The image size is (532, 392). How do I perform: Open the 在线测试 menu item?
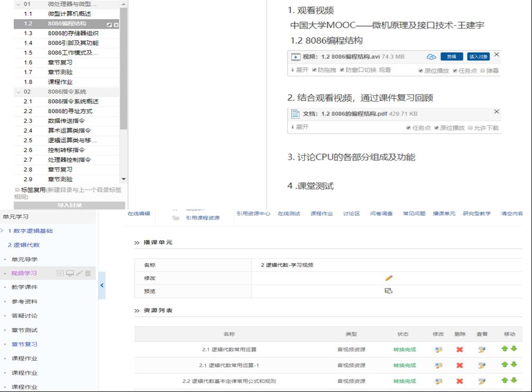tap(289, 214)
